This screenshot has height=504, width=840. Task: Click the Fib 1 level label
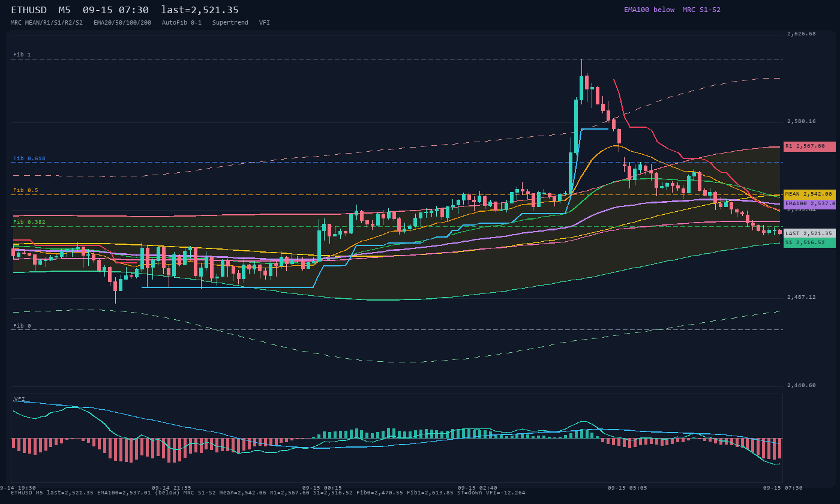pos(22,55)
